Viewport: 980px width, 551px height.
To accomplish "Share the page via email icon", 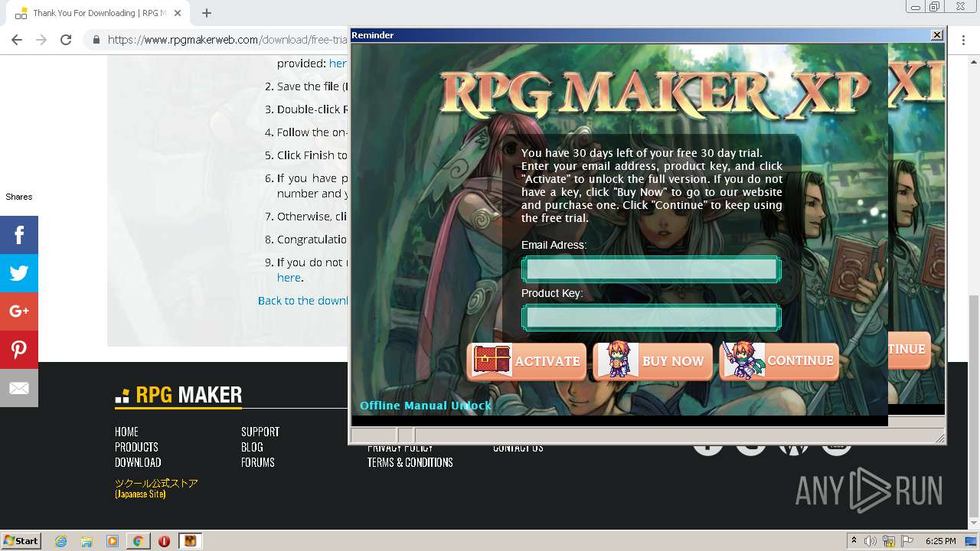I will point(19,388).
